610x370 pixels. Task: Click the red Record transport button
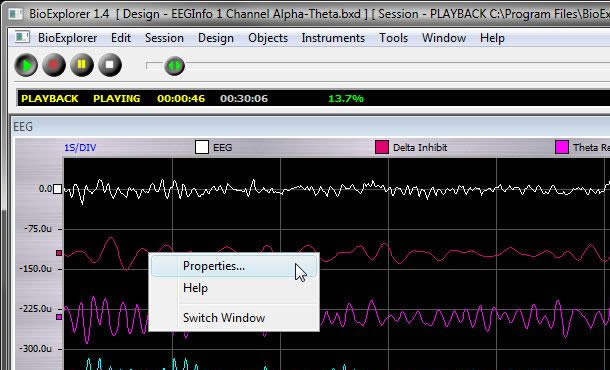pos(54,65)
